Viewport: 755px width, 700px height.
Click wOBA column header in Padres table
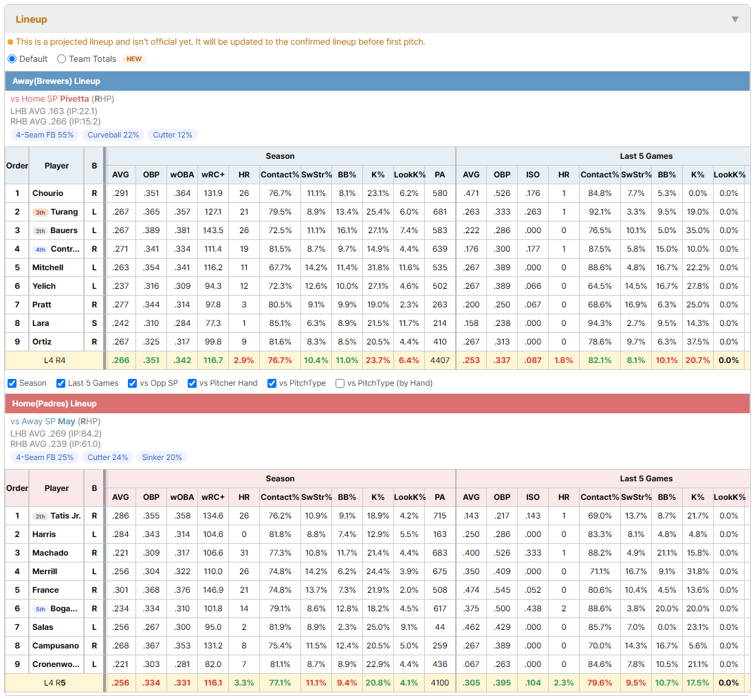[182, 497]
